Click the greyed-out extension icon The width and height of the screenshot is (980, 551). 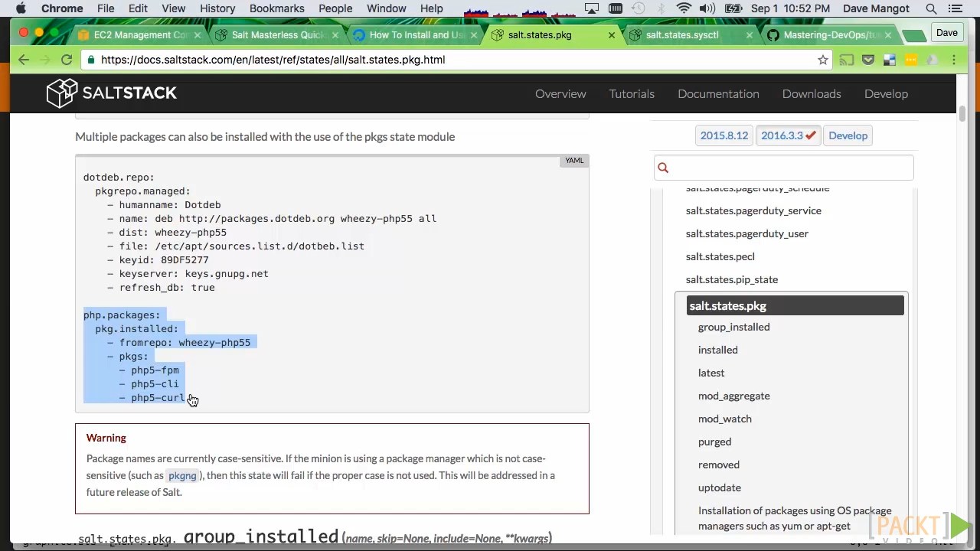[x=932, y=60]
